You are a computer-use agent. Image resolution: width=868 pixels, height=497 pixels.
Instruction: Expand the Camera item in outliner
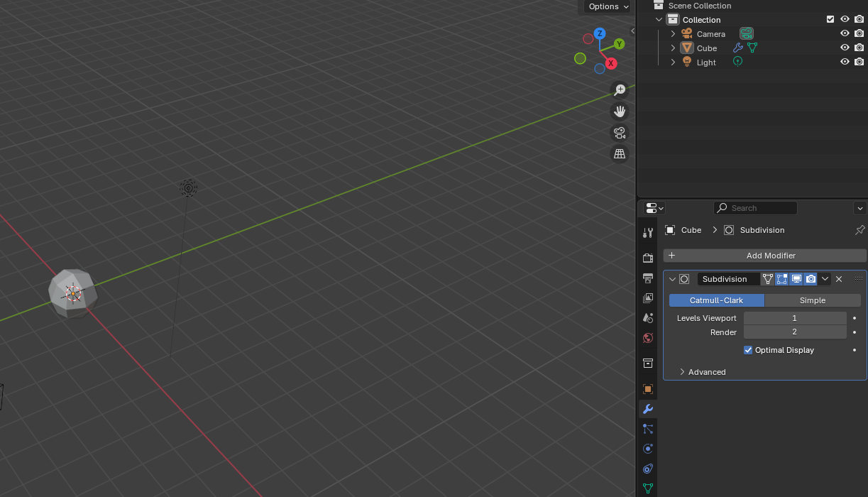pyautogui.click(x=673, y=33)
